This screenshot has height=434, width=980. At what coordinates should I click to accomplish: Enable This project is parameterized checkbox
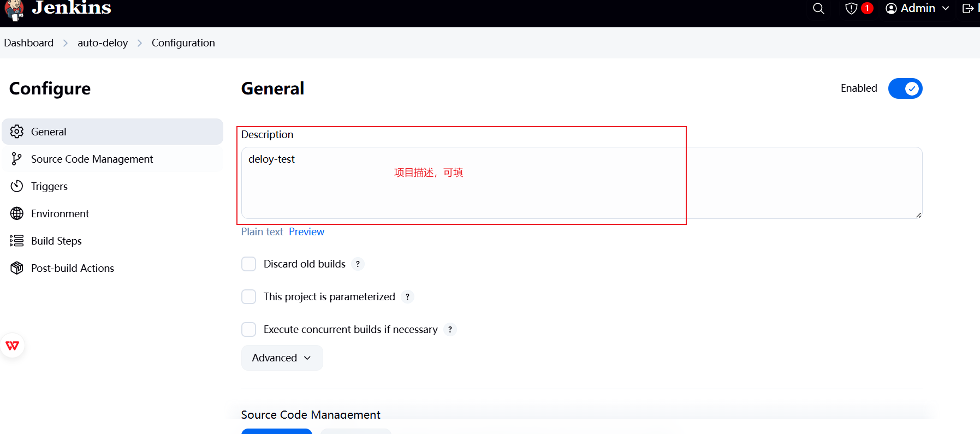coord(249,297)
